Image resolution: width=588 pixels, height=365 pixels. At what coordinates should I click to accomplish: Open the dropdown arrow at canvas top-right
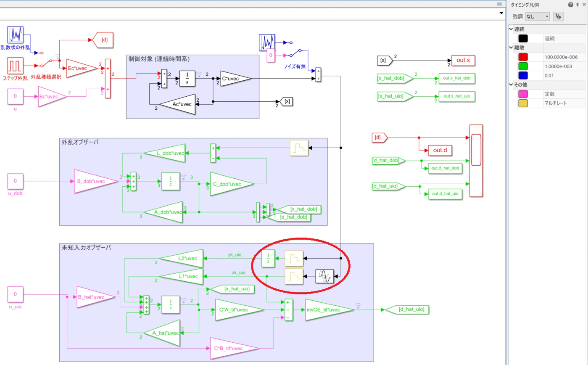coord(501,13)
